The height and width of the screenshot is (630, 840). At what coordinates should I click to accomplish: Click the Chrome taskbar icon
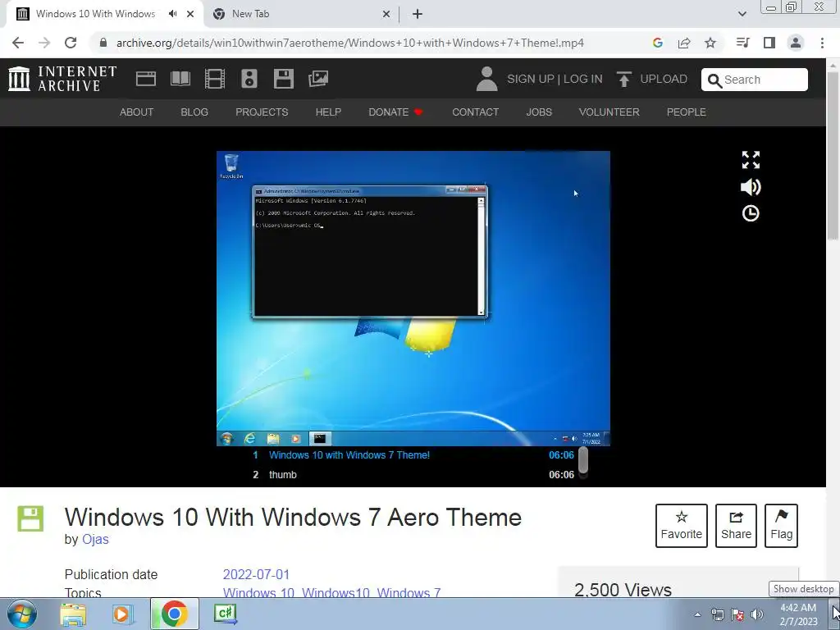[174, 614]
